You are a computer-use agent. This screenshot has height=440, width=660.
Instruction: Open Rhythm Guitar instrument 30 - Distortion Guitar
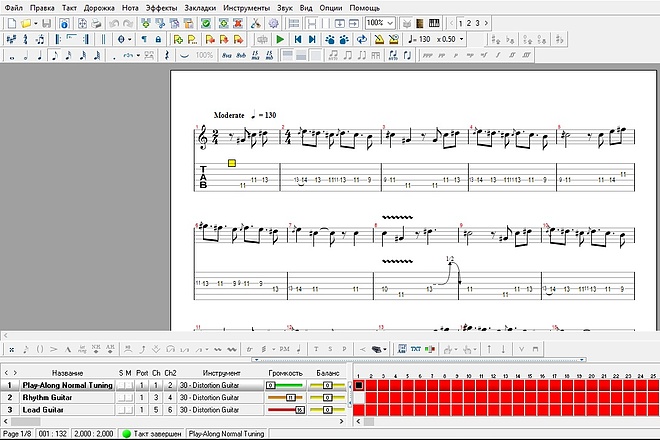pos(221,397)
